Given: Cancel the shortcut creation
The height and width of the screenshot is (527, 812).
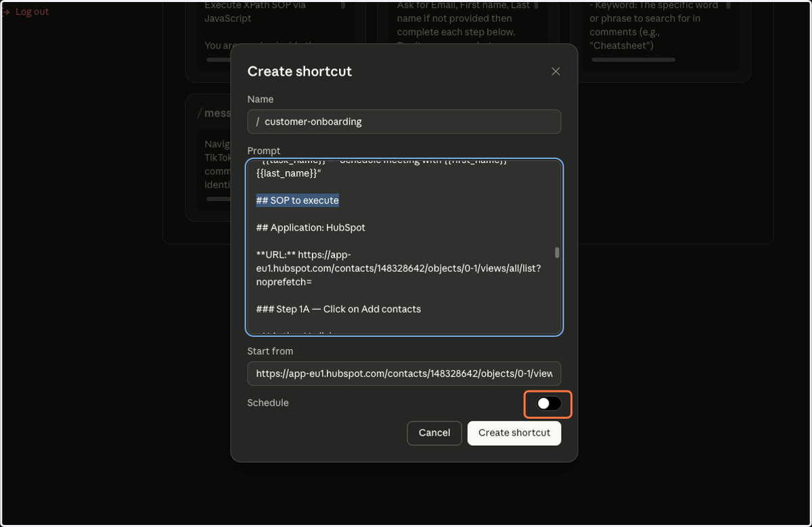Looking at the screenshot, I should click(434, 433).
